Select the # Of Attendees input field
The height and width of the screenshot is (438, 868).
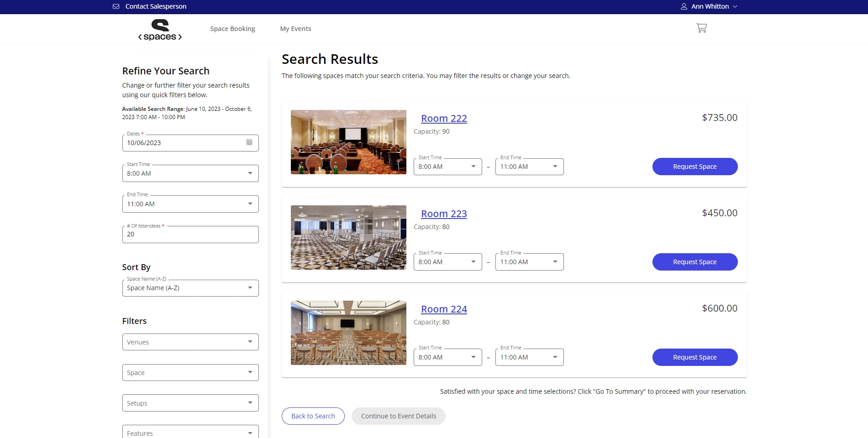(x=190, y=234)
